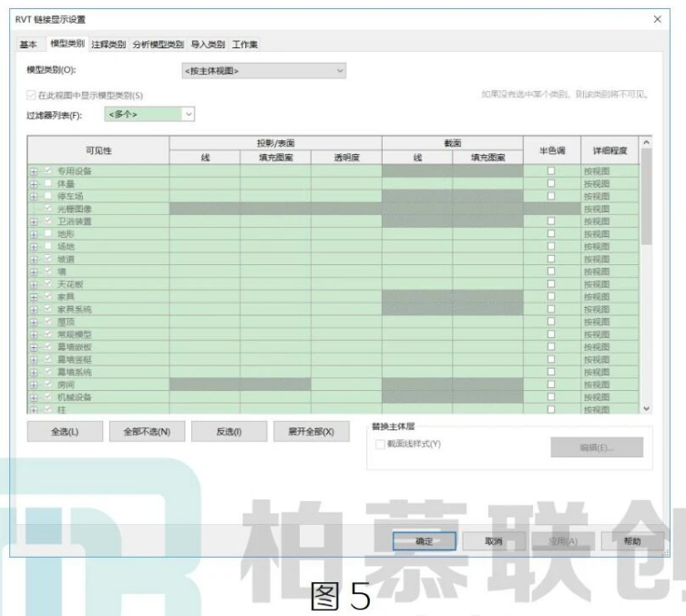
Task: Toggle visibility checkbox for 天花板
Action: [48, 283]
